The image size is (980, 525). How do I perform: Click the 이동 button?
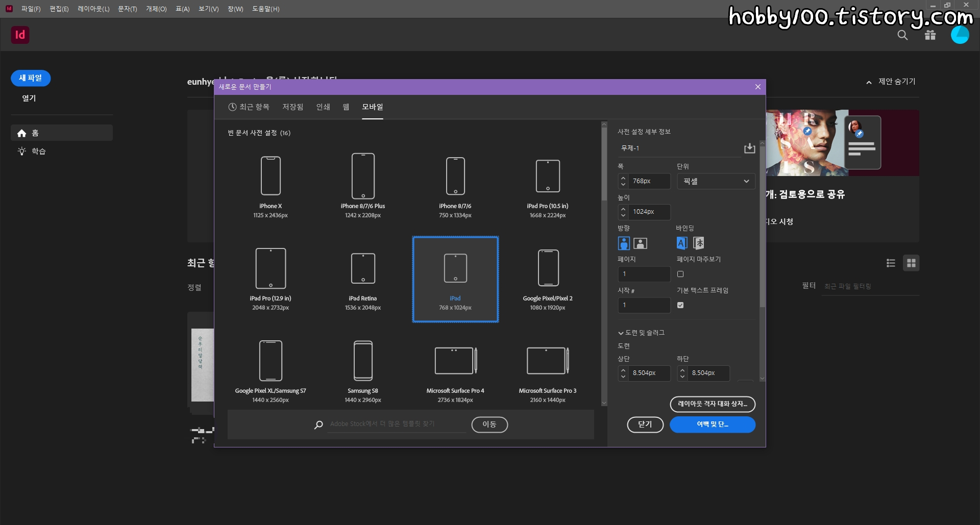(489, 424)
